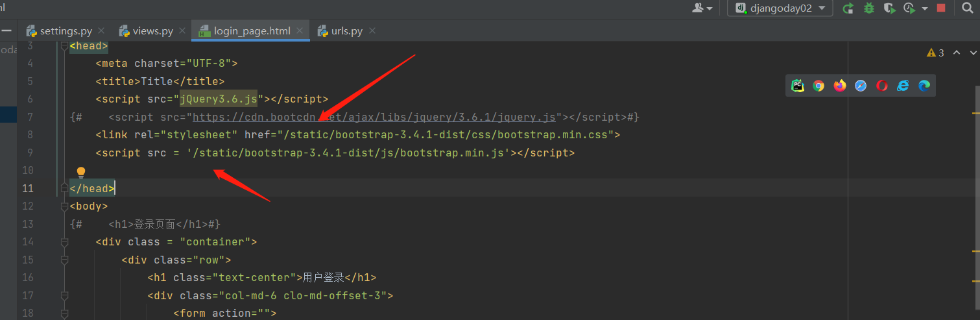Click line number 11 in gutter

[27, 188]
